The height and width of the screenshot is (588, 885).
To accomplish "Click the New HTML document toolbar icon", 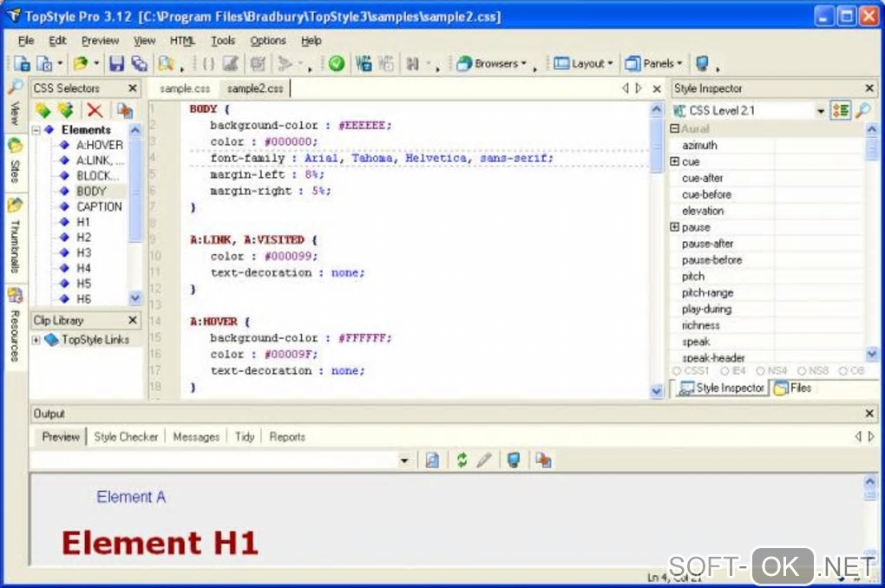I will click(44, 64).
